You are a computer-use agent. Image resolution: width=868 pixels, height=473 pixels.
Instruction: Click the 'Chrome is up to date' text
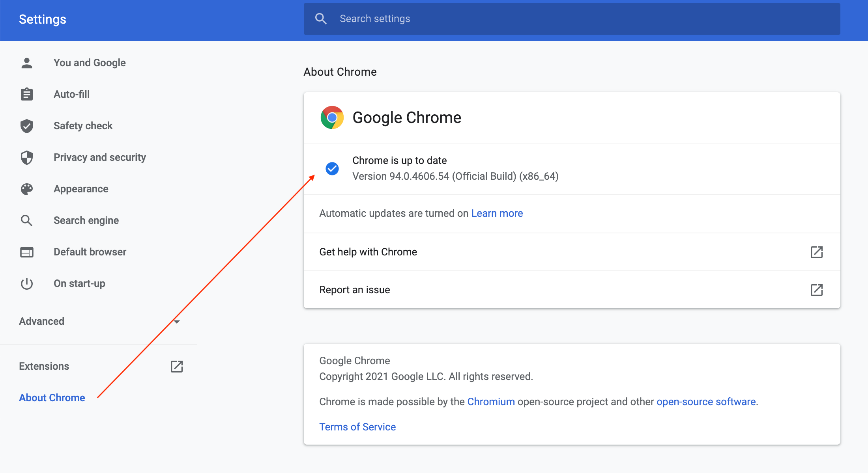point(400,160)
